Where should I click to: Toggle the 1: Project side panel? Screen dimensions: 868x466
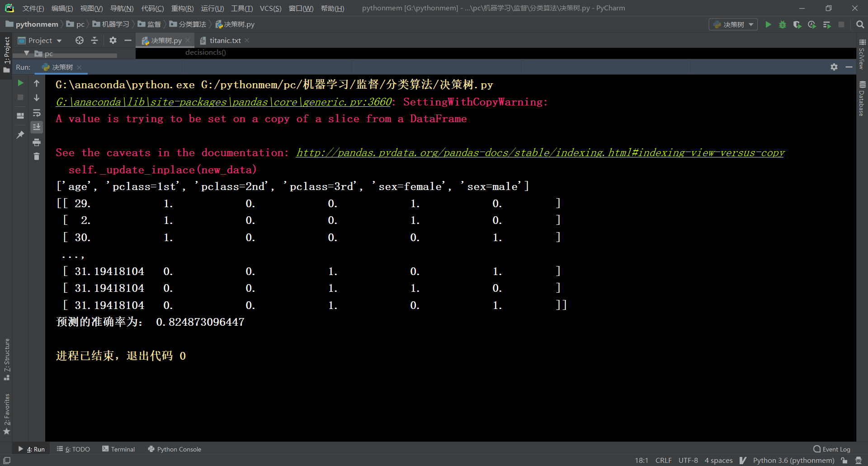point(6,54)
